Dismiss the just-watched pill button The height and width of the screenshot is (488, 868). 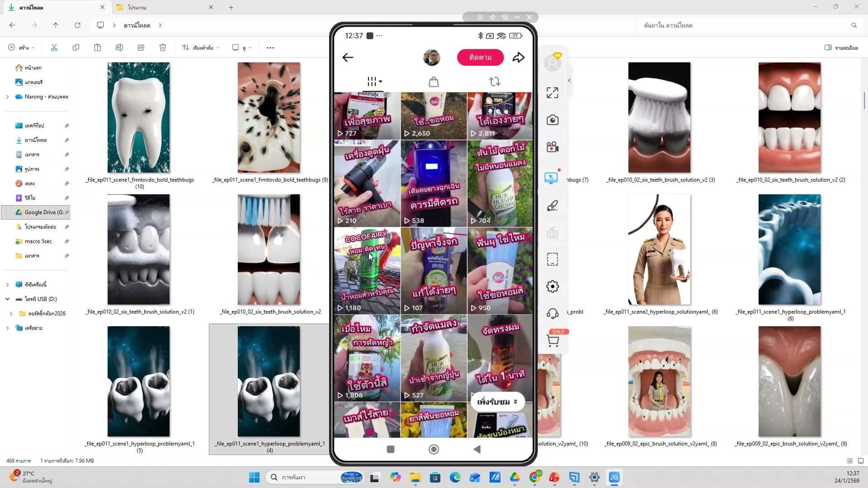point(497,402)
